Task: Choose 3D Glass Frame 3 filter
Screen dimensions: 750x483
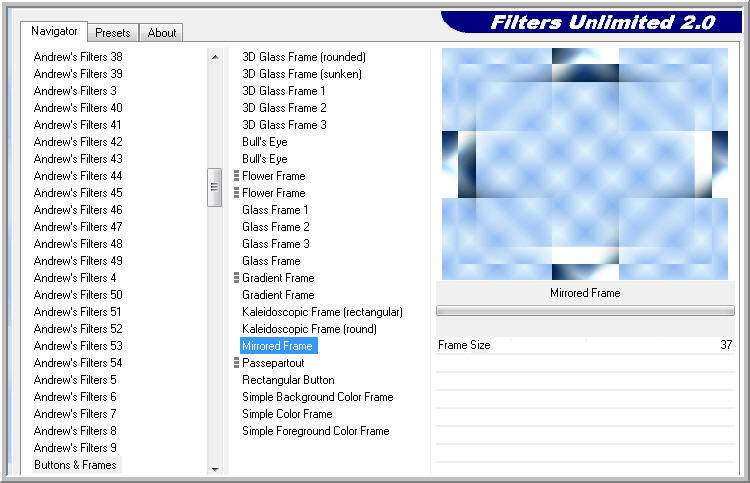Action: pyautogui.click(x=284, y=125)
